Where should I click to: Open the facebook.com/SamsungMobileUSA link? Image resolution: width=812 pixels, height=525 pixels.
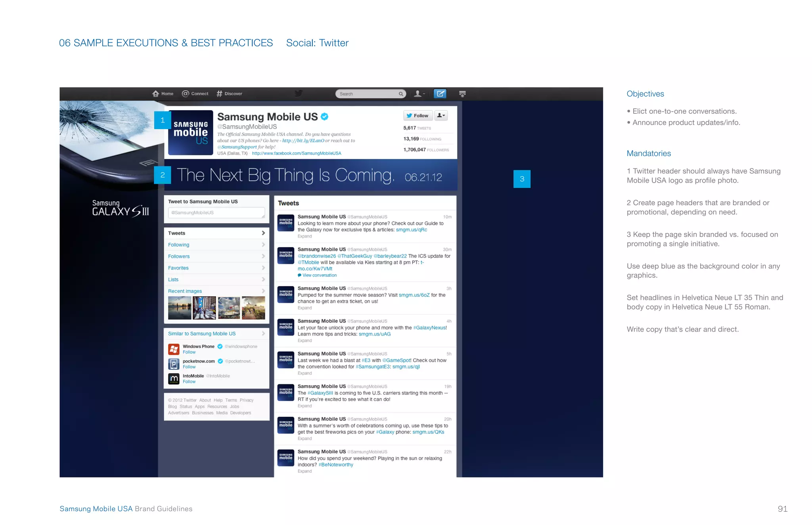pyautogui.click(x=297, y=153)
